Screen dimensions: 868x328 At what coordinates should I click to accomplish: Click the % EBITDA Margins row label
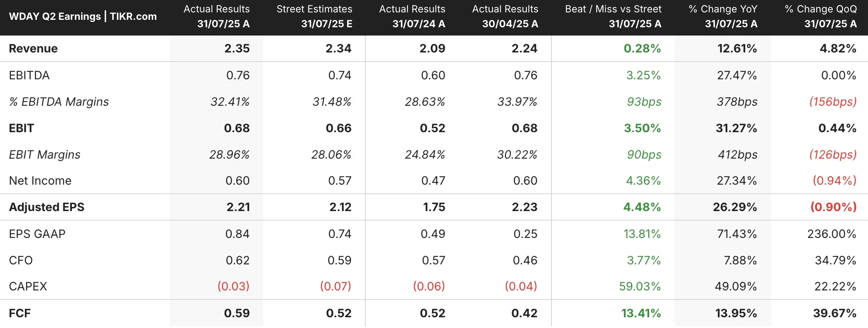pyautogui.click(x=59, y=102)
